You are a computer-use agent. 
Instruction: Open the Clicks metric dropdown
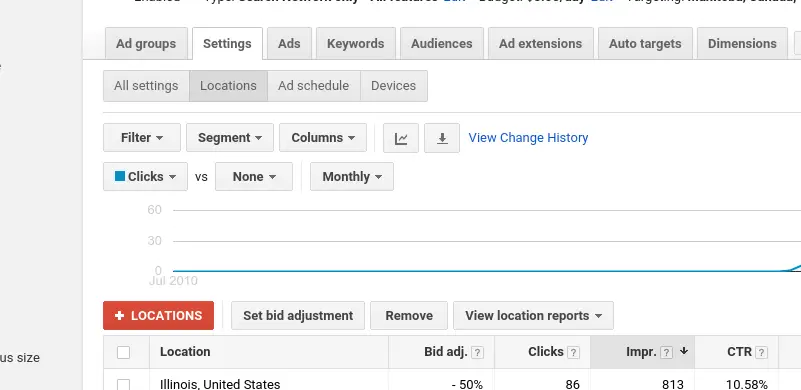click(x=146, y=177)
